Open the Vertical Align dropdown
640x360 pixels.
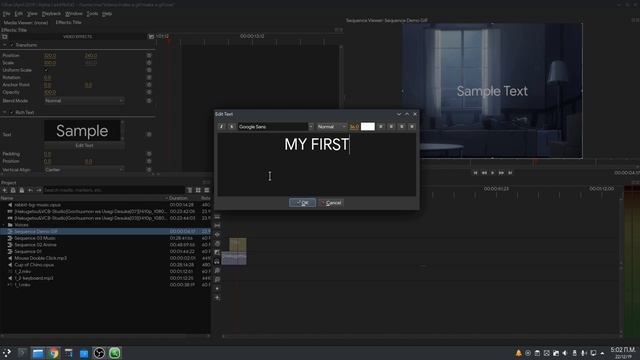click(x=84, y=169)
